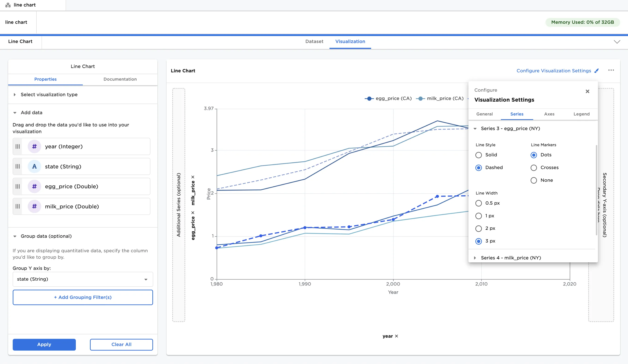Close the Visualization Settings popup
This screenshot has width=628, height=364.
pos(587,91)
